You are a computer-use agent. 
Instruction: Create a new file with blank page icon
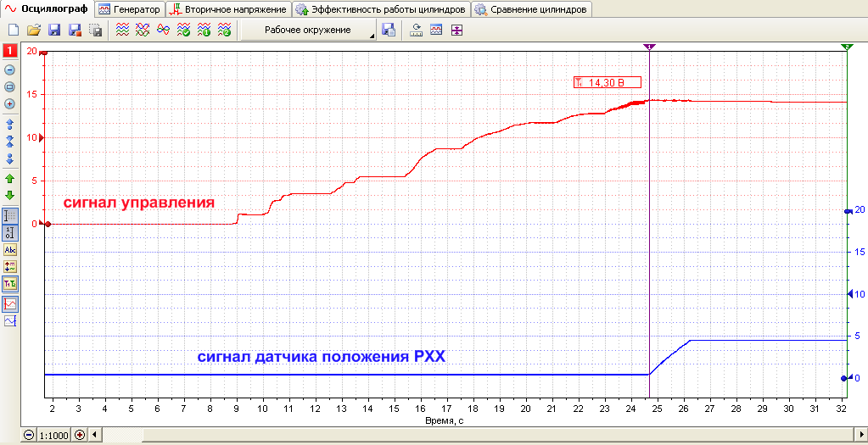14,31
